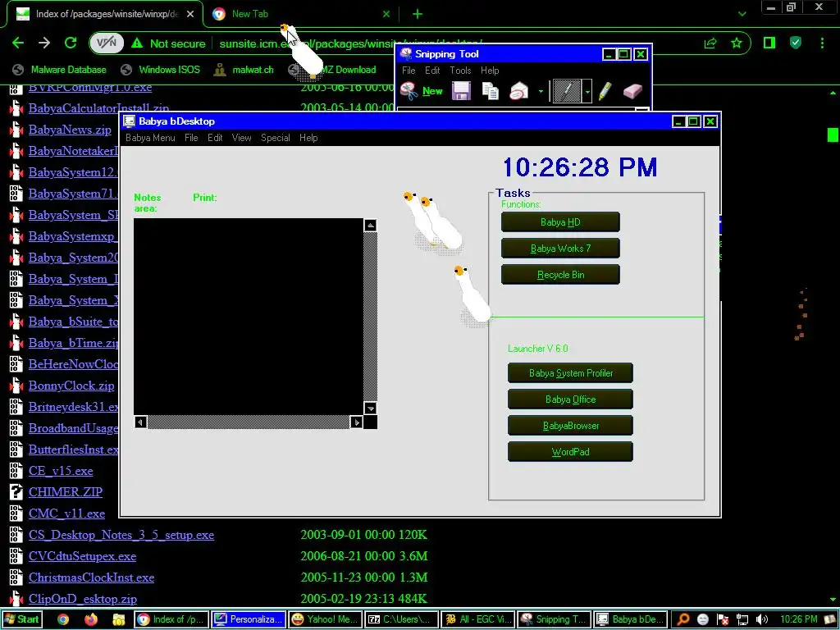
Task: Copy snip using the Snipping Tool copy icon
Action: click(491, 91)
